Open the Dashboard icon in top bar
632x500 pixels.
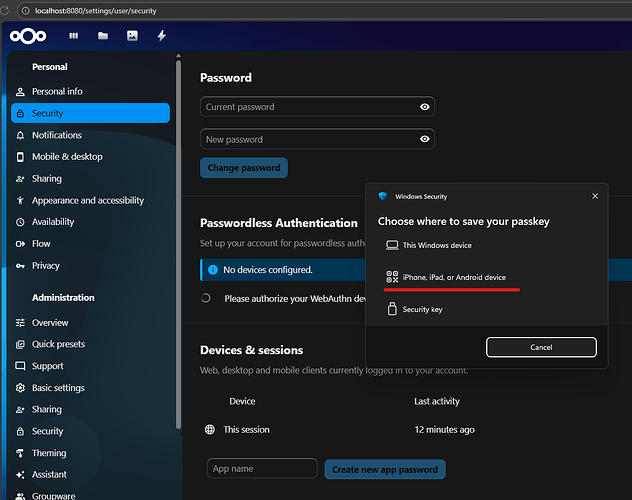point(74,36)
